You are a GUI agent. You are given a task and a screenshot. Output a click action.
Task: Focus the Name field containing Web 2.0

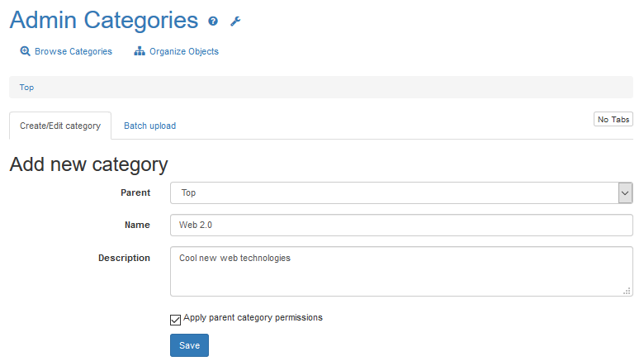coord(401,225)
